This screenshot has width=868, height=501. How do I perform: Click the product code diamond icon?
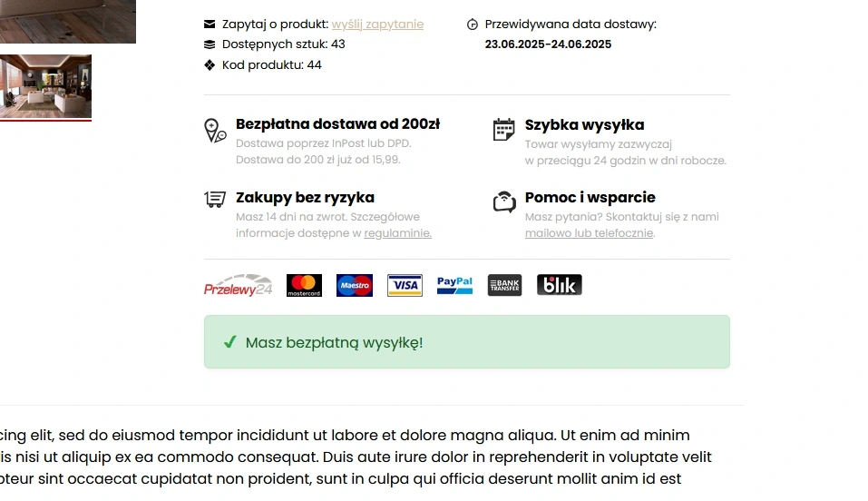(210, 65)
